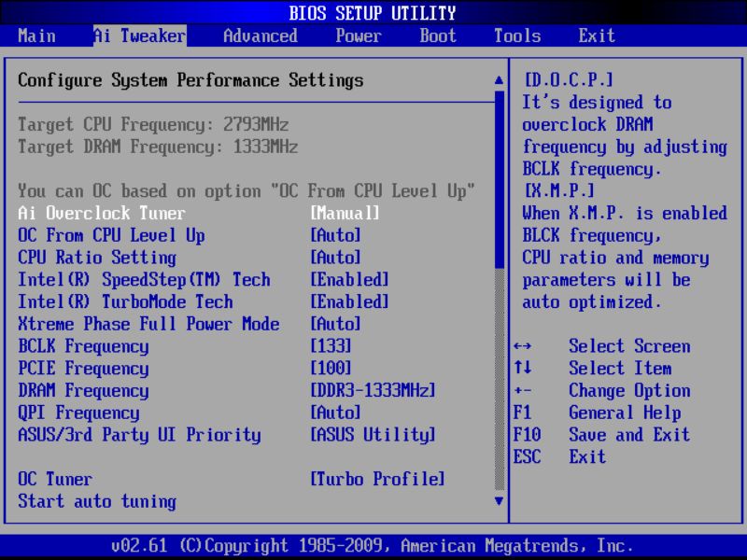Open the Tools tab
Image resolution: width=747 pixels, height=560 pixels.
pos(517,35)
